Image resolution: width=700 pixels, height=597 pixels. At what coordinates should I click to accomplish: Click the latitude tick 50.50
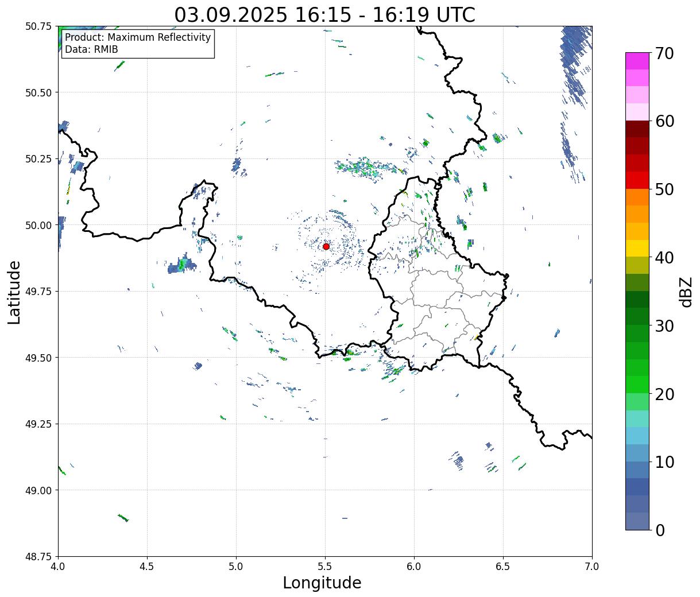[x=38, y=92]
